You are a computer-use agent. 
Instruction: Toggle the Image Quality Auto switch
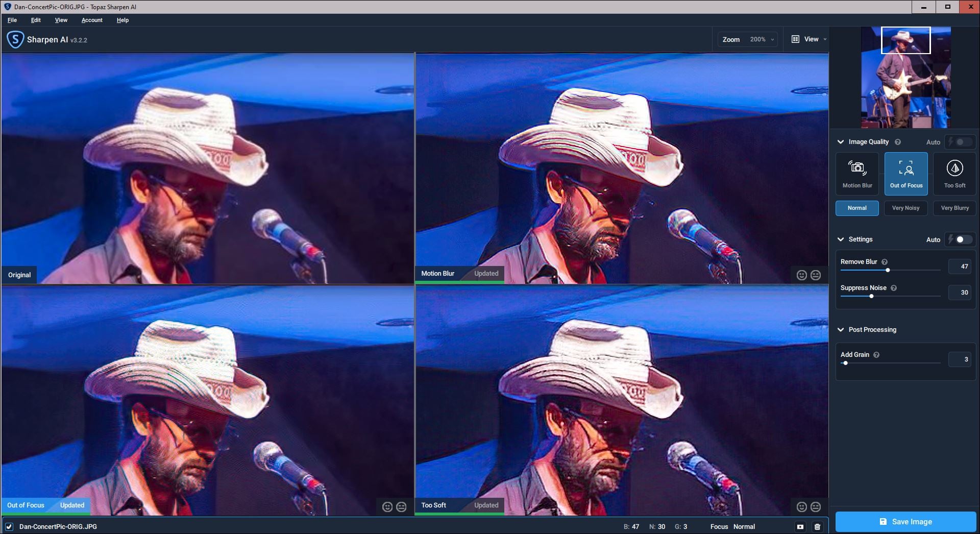point(961,142)
